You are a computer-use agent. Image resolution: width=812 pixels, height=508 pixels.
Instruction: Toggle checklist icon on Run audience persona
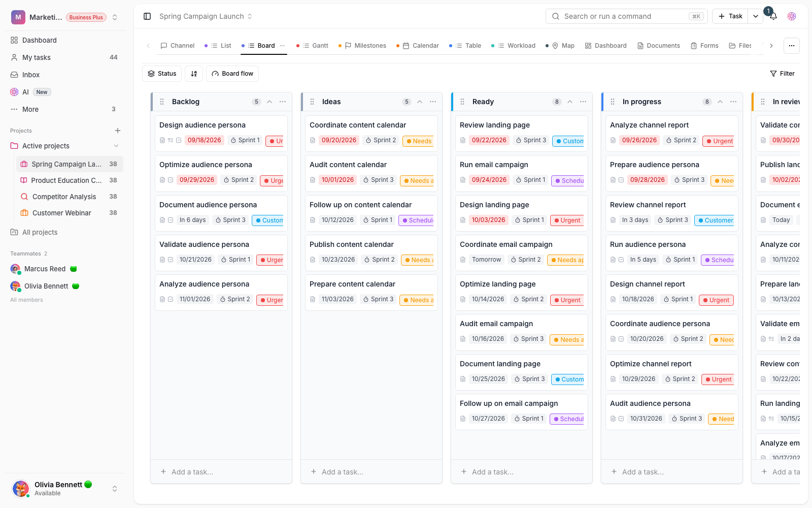621,260
